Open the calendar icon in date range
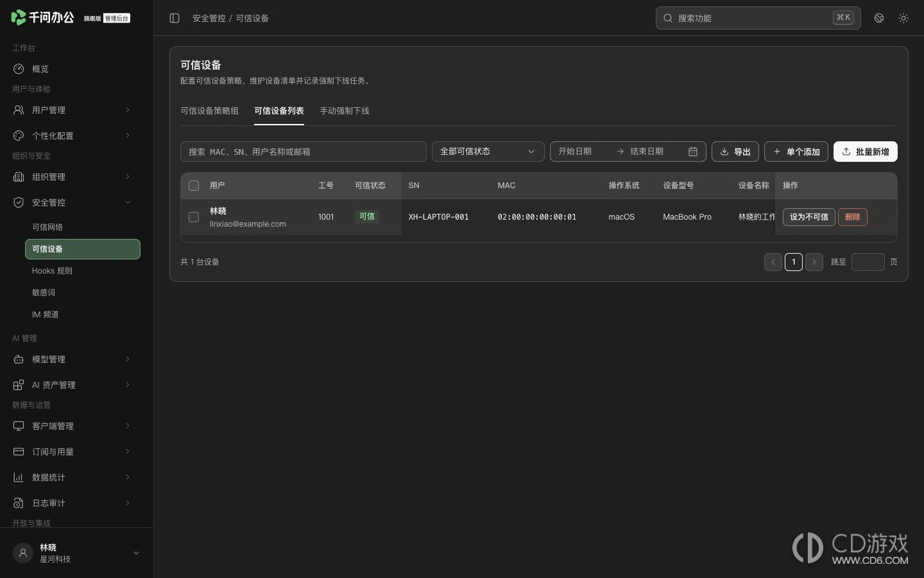924x578 pixels. click(x=693, y=152)
